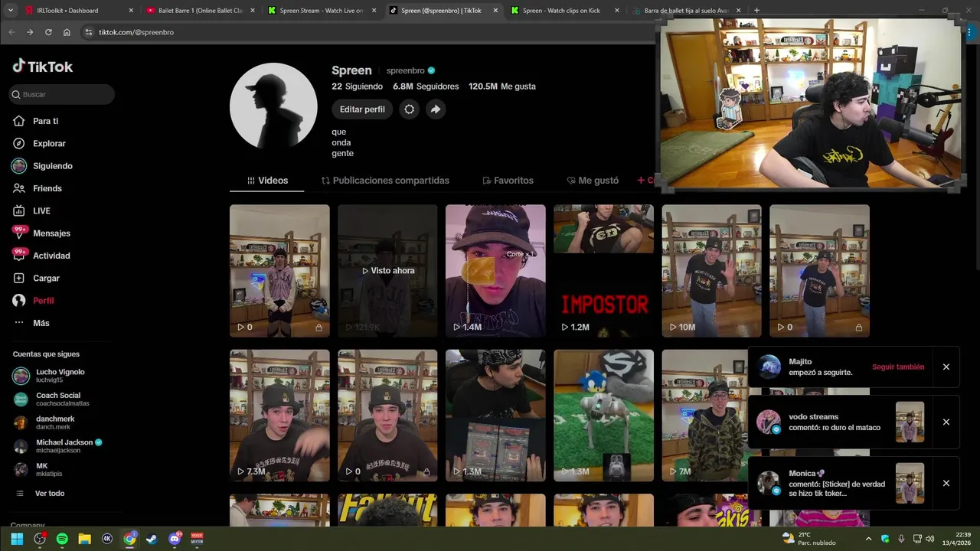Expand the Más menu
The height and width of the screenshot is (551, 980).
(x=41, y=323)
